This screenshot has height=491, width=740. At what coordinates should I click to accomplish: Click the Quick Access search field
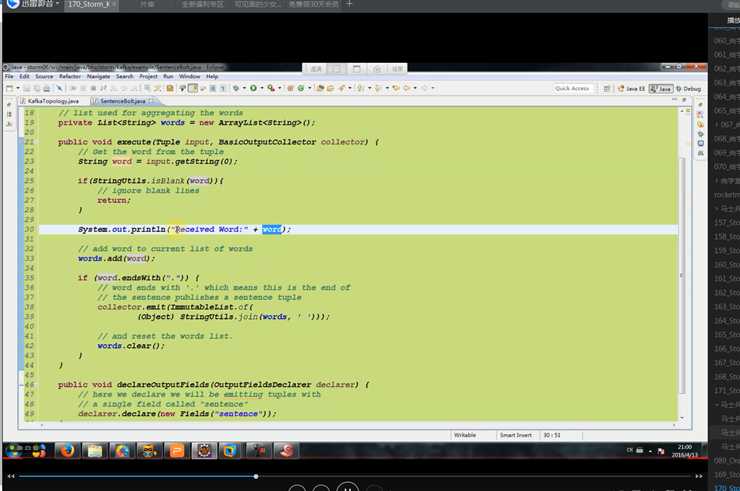(572, 88)
